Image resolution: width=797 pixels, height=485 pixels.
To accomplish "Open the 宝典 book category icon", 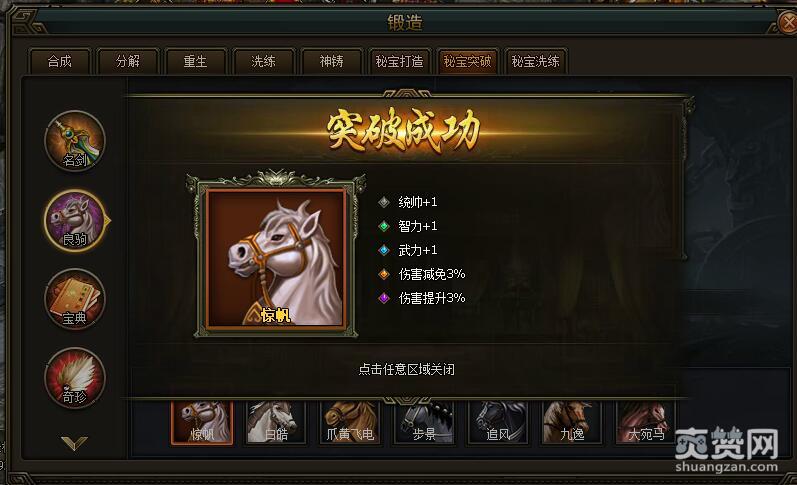I will (x=75, y=299).
